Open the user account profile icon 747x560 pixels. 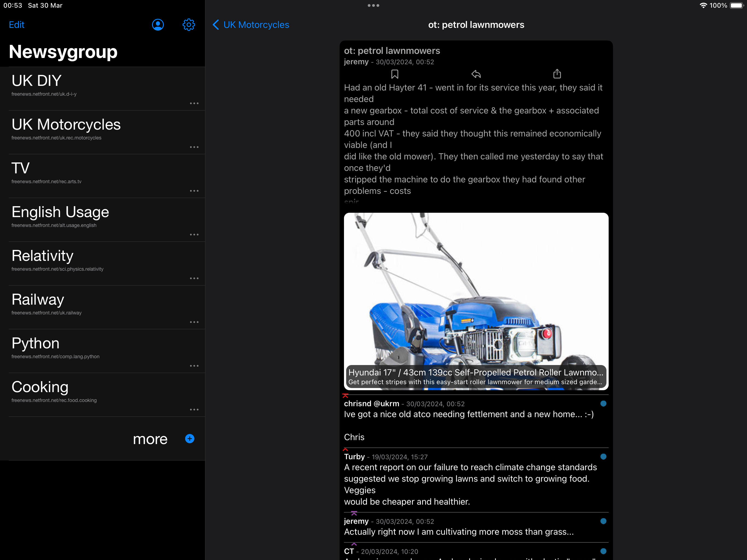click(x=158, y=25)
